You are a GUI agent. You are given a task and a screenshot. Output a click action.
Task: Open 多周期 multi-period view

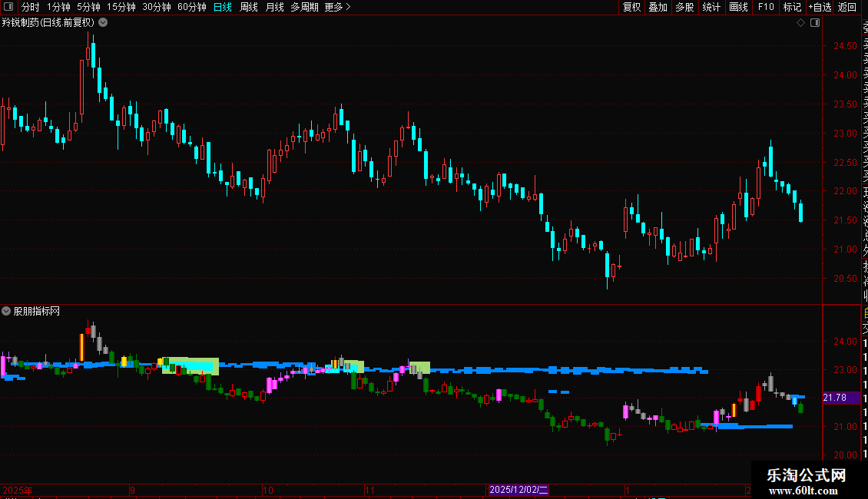coord(304,7)
